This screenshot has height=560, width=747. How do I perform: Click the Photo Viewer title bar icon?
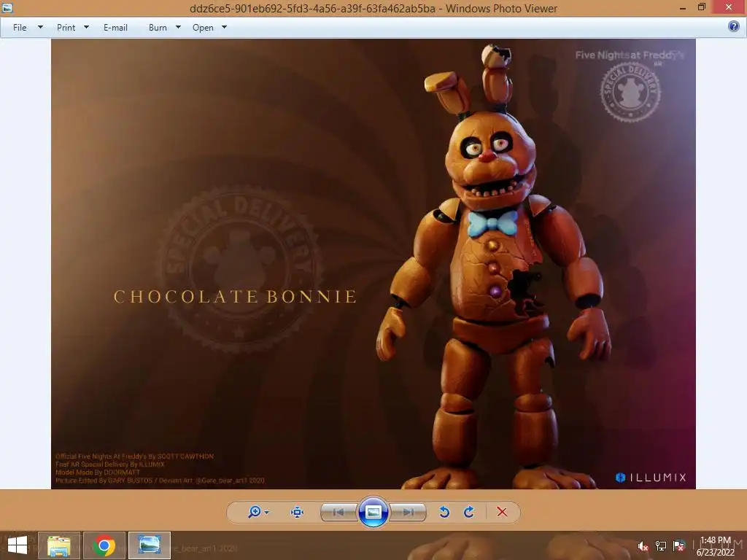(x=7, y=7)
